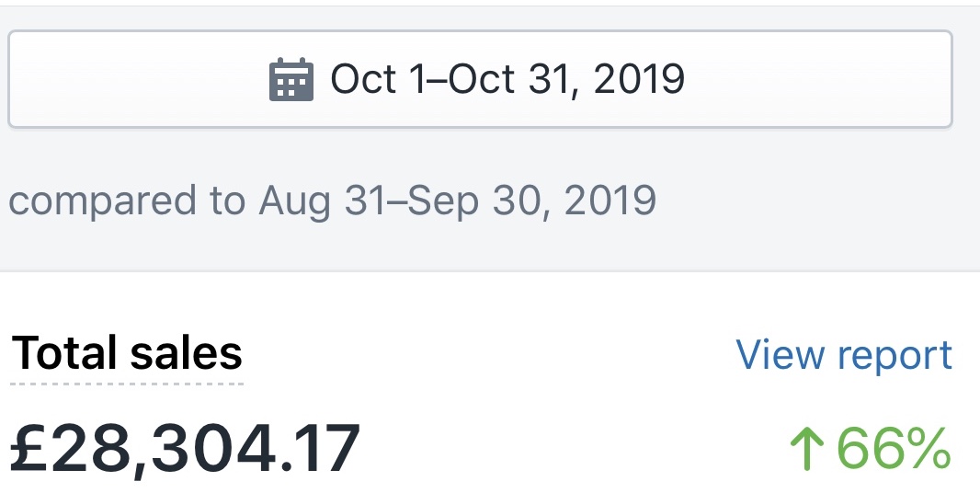Viewport: 980px width, 493px height.
Task: Select the "Oct 31, 2019" end date text
Action: pos(567,80)
